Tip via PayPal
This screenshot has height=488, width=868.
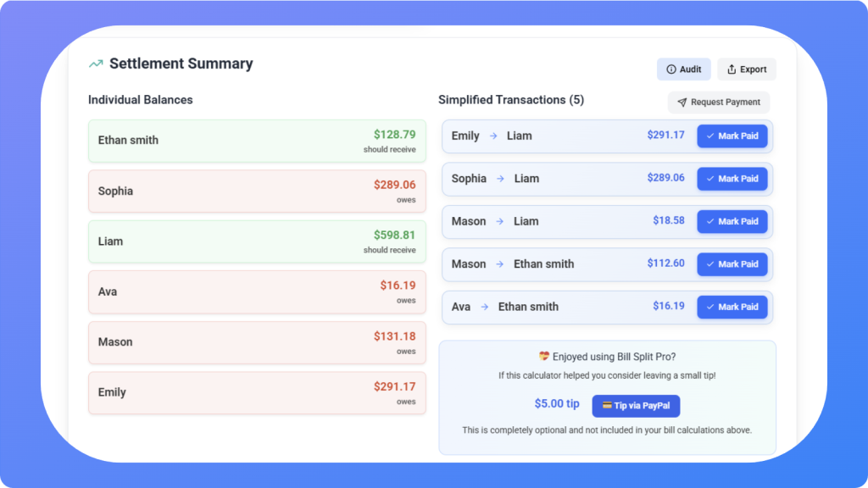(636, 405)
